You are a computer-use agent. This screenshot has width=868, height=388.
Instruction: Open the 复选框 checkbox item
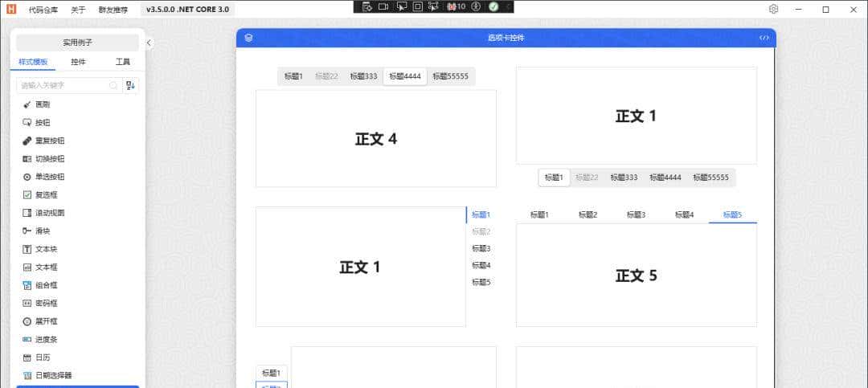tap(77, 195)
